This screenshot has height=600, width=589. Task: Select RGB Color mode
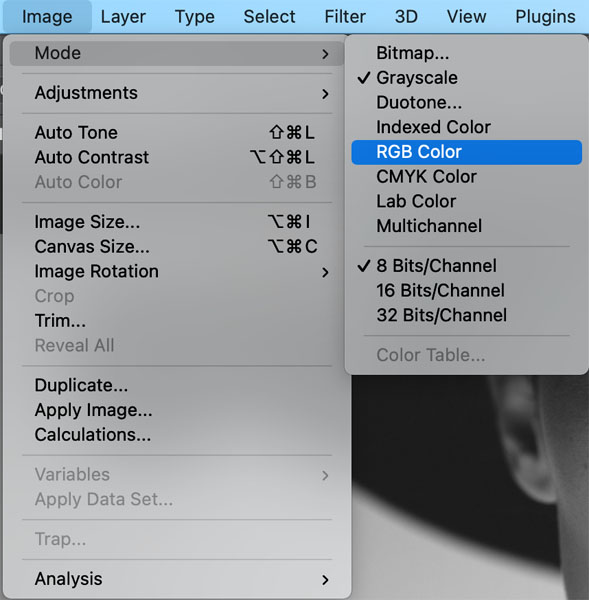[467, 152]
